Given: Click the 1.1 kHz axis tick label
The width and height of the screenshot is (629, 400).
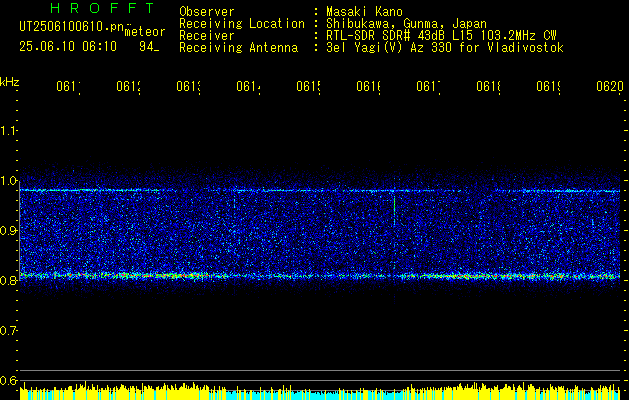Looking at the screenshot, I should pyautogui.click(x=8, y=130).
